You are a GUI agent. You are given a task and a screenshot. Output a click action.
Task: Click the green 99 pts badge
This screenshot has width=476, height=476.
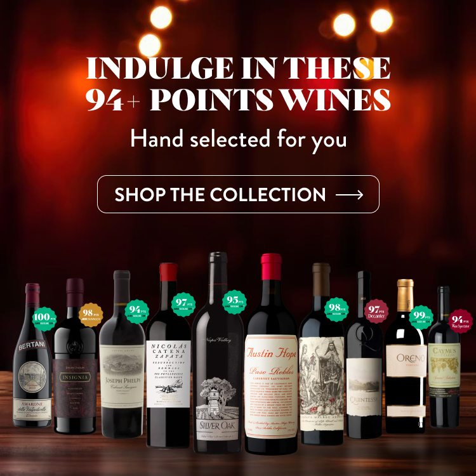(421, 317)
